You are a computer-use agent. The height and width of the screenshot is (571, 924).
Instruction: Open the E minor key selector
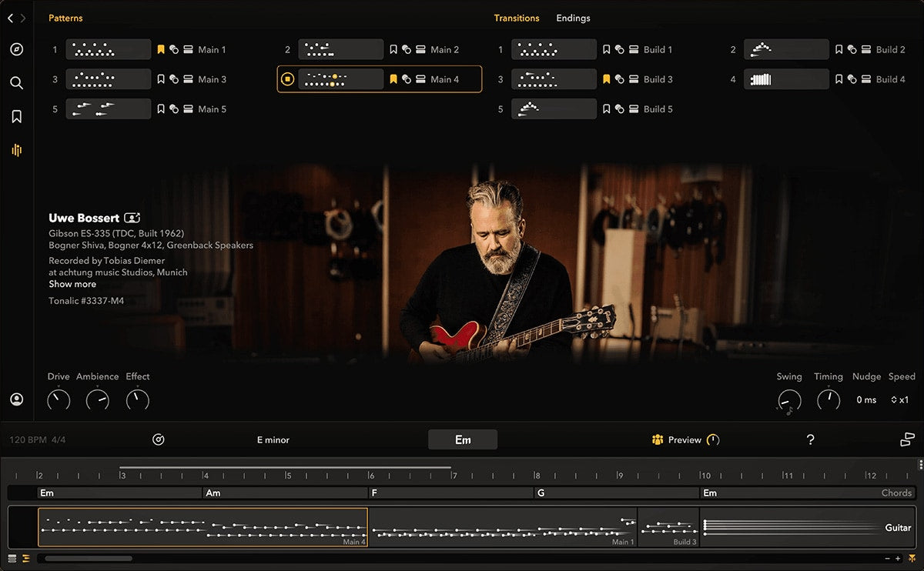pyautogui.click(x=273, y=440)
